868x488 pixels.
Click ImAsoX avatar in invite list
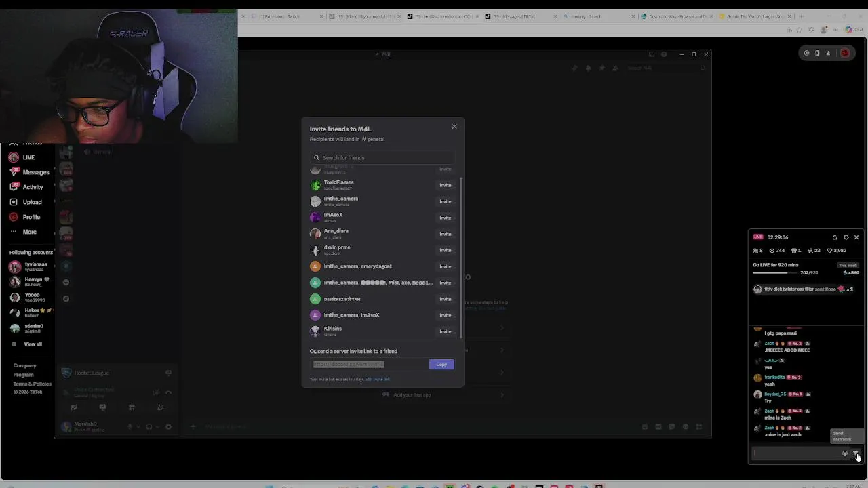(315, 218)
